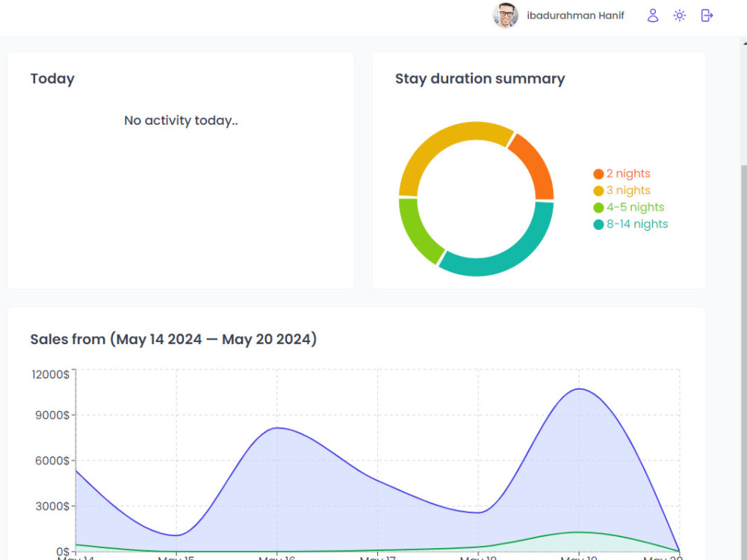This screenshot has width=747, height=560.
Task: Click the username ibadurahman Hanif
Action: click(575, 16)
